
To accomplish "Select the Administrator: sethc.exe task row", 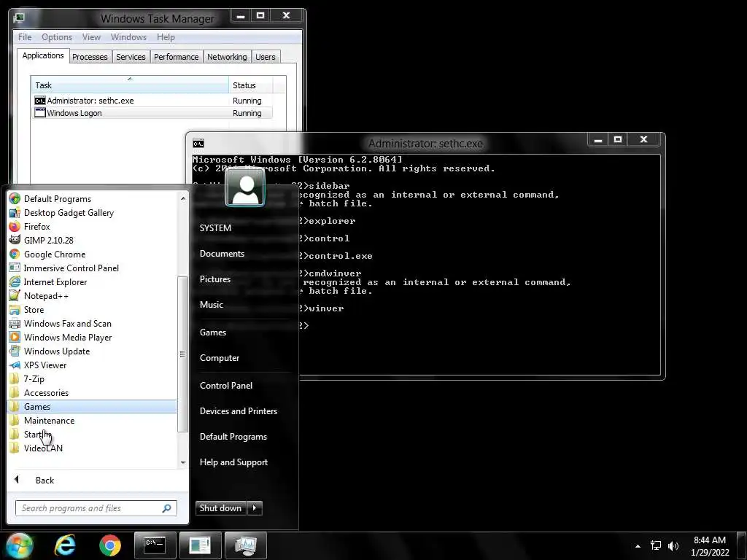I will (x=153, y=101).
